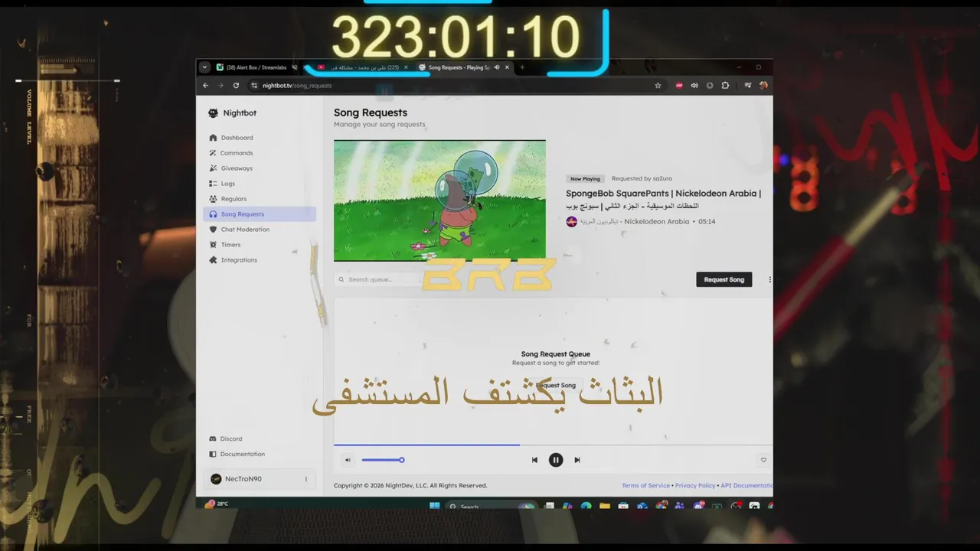Open Microsoft Edge from the taskbar
Viewport: 980px width, 551px height.
pos(586,506)
